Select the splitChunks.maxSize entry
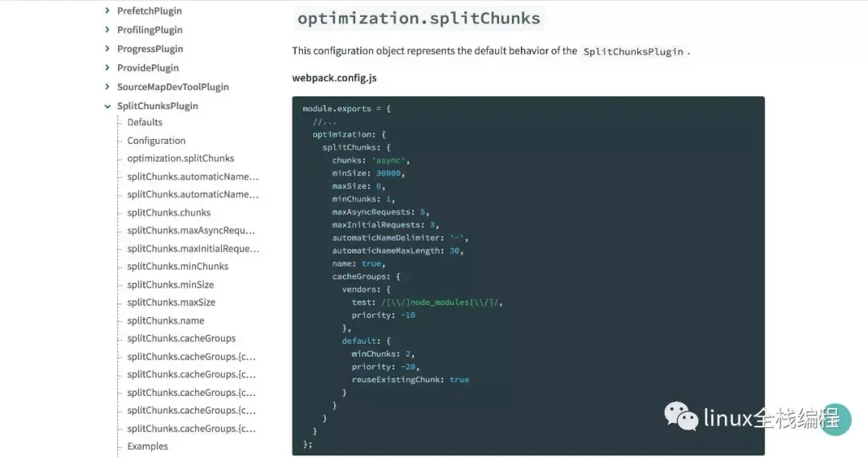The height and width of the screenshot is (457, 868). click(x=171, y=302)
